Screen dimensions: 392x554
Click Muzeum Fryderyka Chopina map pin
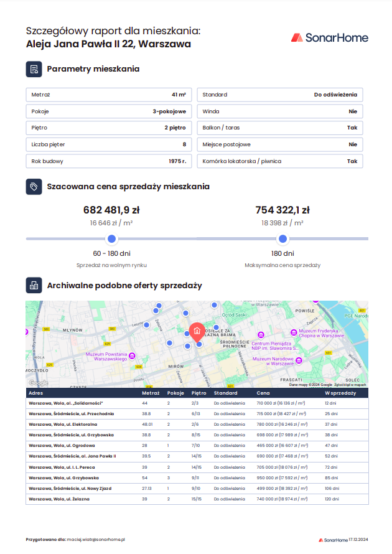click(x=294, y=332)
